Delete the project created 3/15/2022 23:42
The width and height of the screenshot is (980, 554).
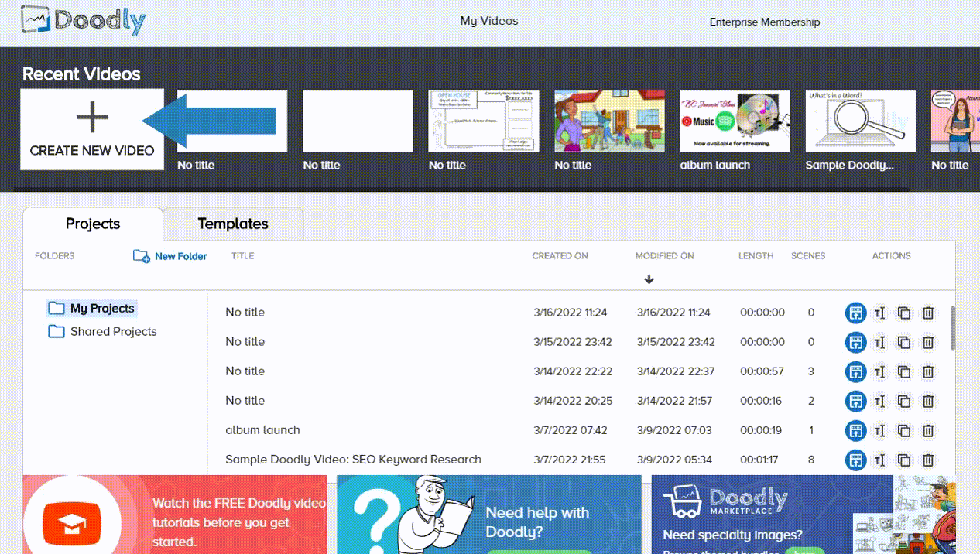click(x=928, y=343)
